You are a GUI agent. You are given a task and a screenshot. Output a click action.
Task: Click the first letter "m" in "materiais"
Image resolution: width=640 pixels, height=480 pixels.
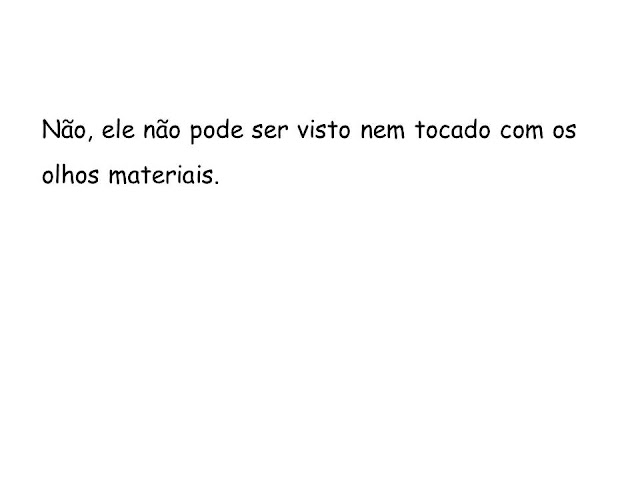[118, 176]
